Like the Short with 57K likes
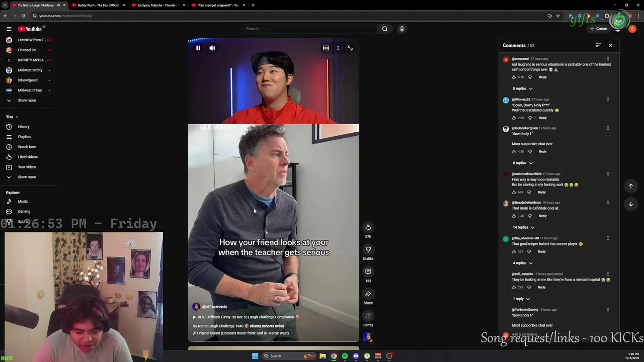This screenshot has width=644, height=362. click(x=368, y=227)
